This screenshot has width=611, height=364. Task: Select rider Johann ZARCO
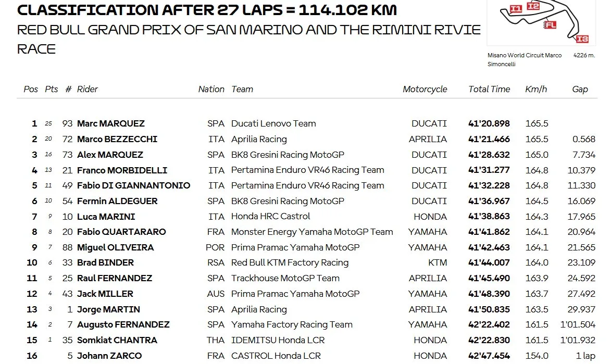109,356
